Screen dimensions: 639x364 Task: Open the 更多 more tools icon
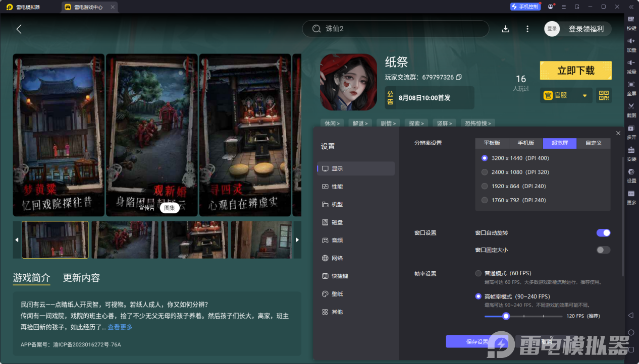[x=631, y=194]
